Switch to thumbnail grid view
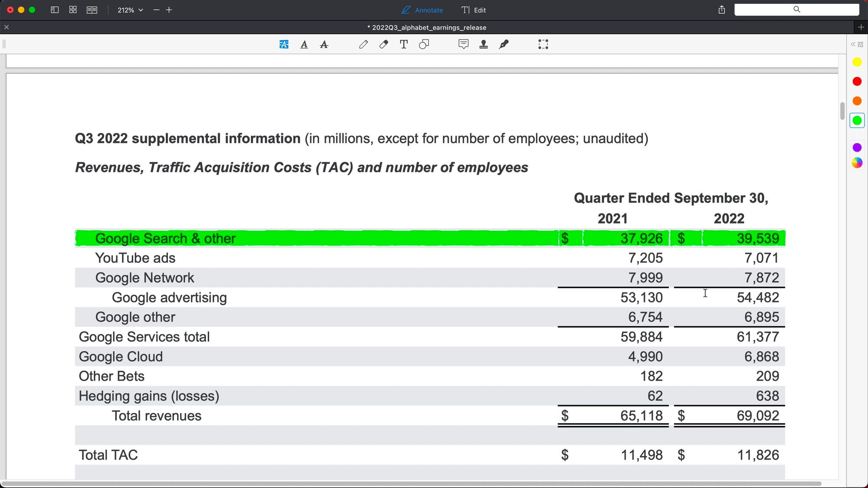This screenshot has width=868, height=488. tap(73, 10)
